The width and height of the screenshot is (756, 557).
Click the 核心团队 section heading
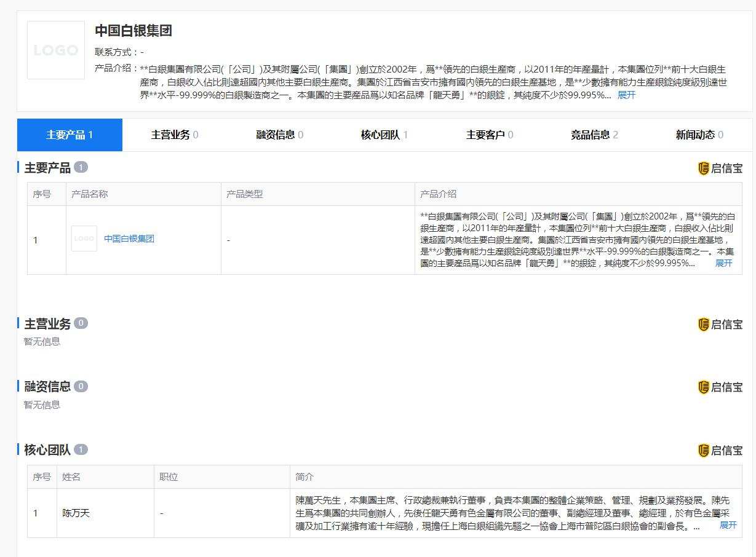47,449
